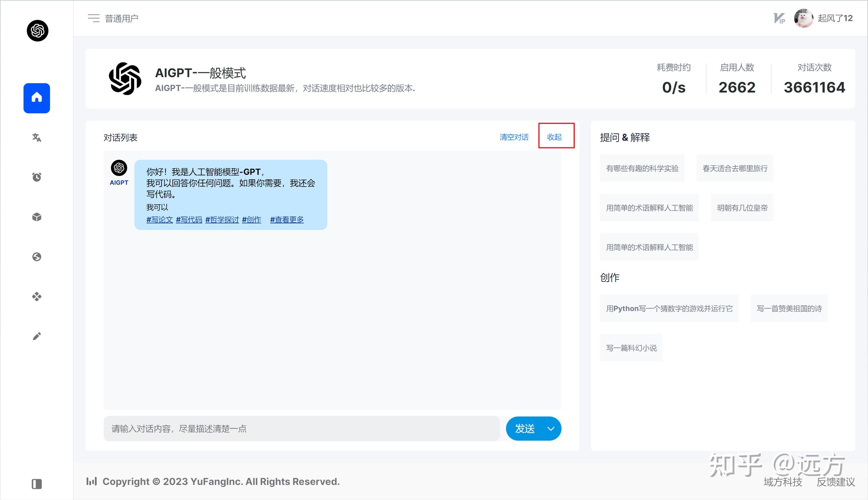This screenshot has width=868, height=500.
Task: Click the VIP badge icon
Action: click(779, 18)
